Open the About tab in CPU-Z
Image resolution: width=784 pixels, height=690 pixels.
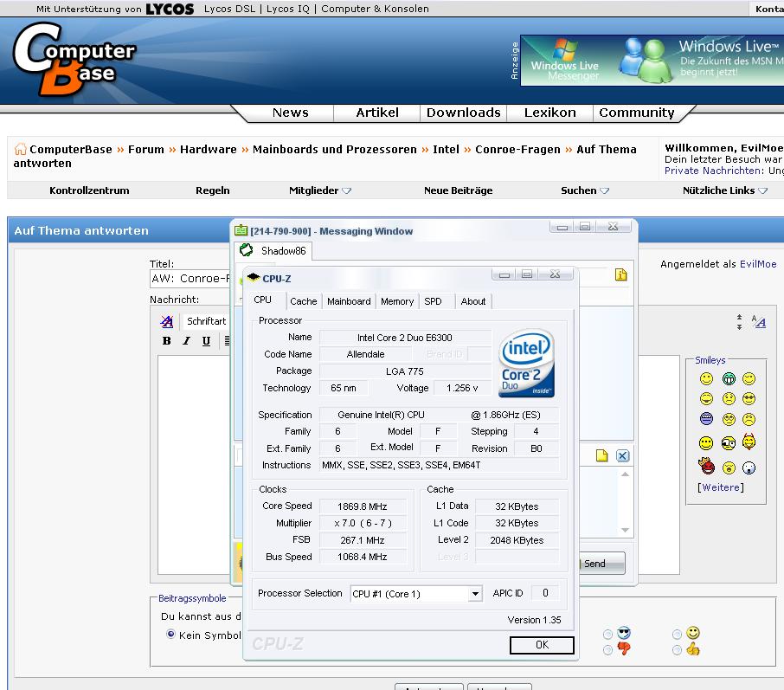pyautogui.click(x=473, y=301)
